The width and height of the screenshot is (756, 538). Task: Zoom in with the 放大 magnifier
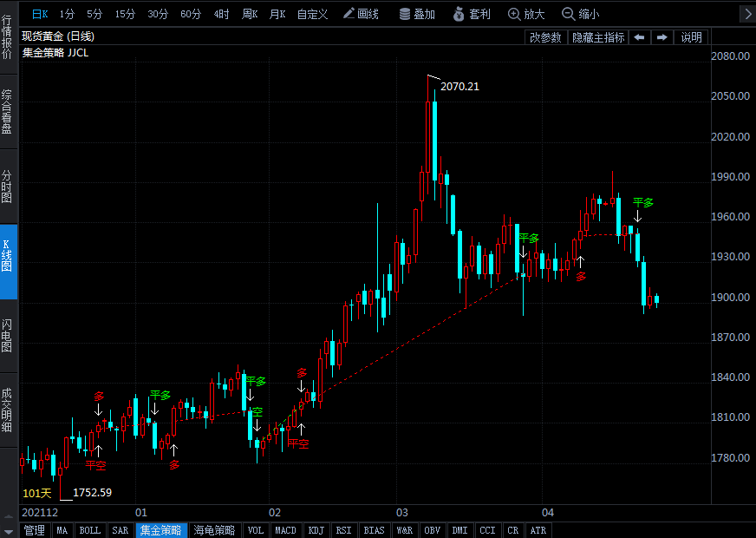(x=526, y=14)
